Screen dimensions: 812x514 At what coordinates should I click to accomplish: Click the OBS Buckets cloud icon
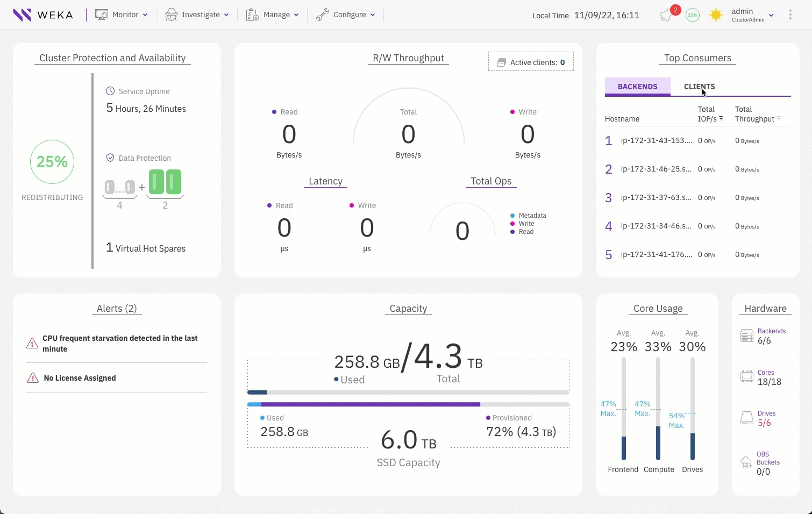[746, 462]
